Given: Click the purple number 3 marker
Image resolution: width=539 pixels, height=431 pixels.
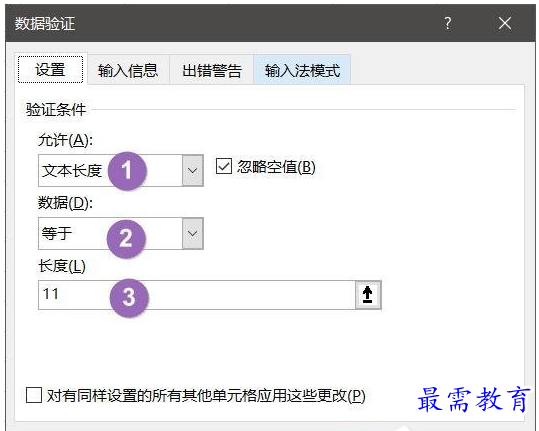Looking at the screenshot, I should 129,297.
